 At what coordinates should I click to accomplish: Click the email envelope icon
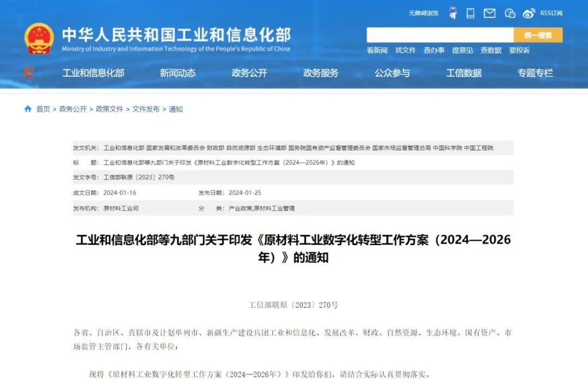point(489,13)
